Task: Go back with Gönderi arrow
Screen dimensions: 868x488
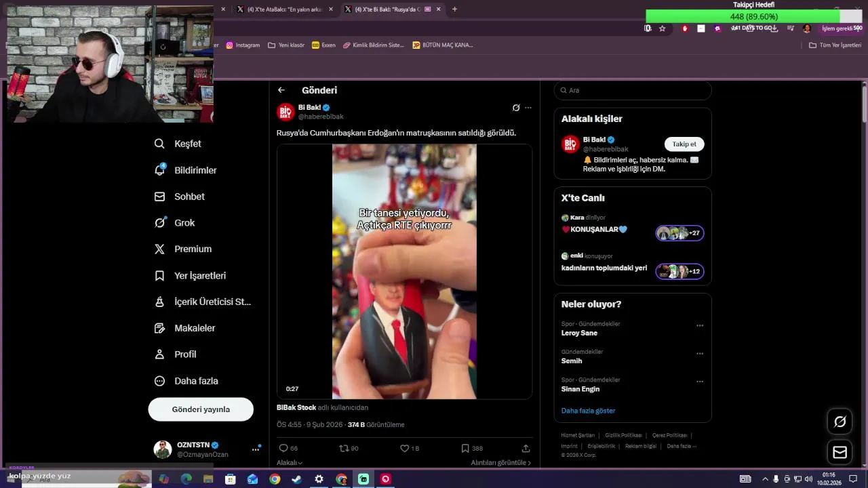Action: 281,90
